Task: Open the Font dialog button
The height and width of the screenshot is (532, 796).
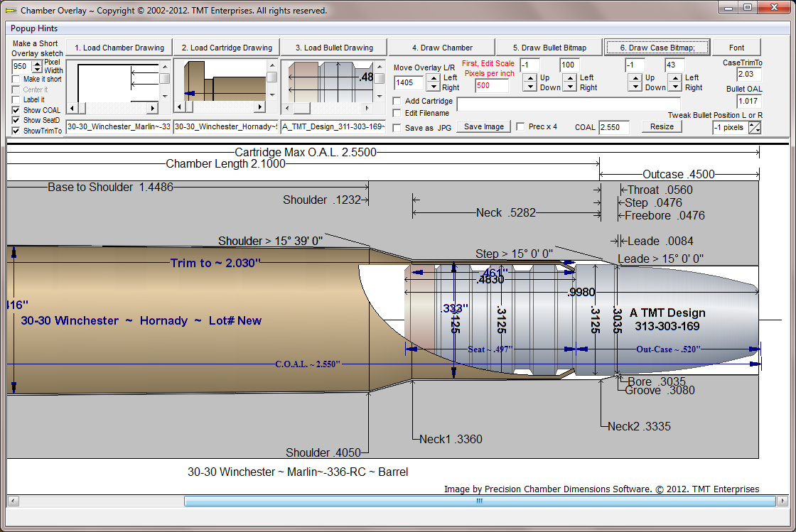Action: coord(736,48)
